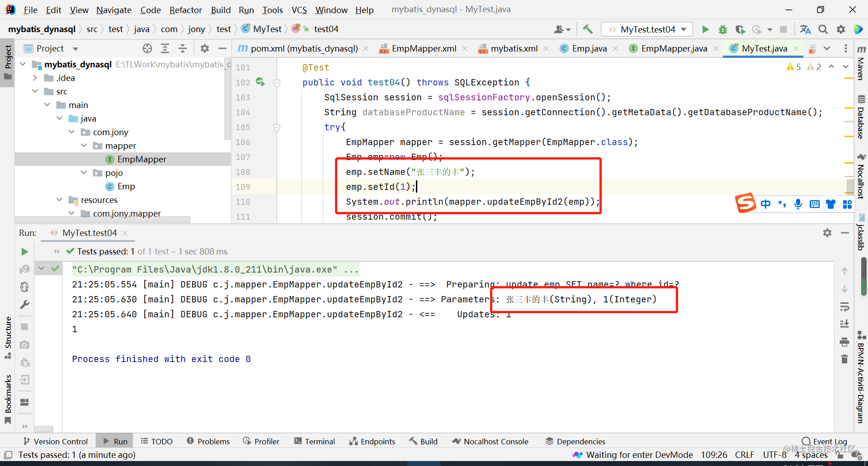The height and width of the screenshot is (466, 868).
Task: Switch to EmpMapper.java editor tab
Action: click(668, 48)
